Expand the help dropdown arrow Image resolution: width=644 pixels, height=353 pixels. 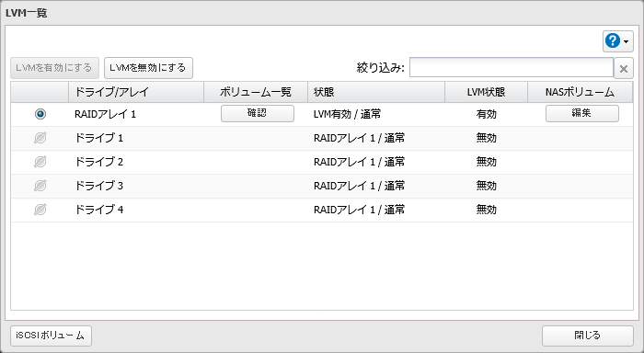coord(626,42)
